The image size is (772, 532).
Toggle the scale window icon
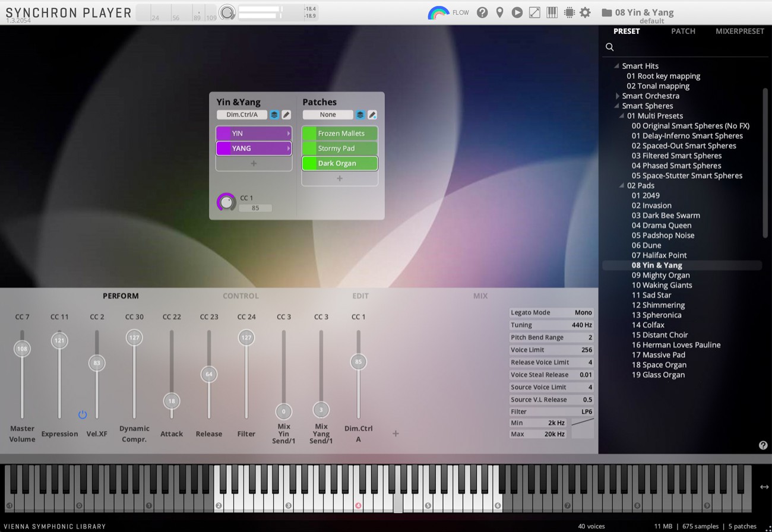[534, 12]
